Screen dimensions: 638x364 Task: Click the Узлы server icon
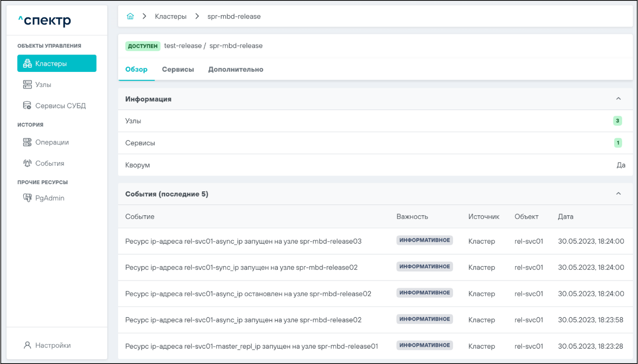[x=27, y=84]
